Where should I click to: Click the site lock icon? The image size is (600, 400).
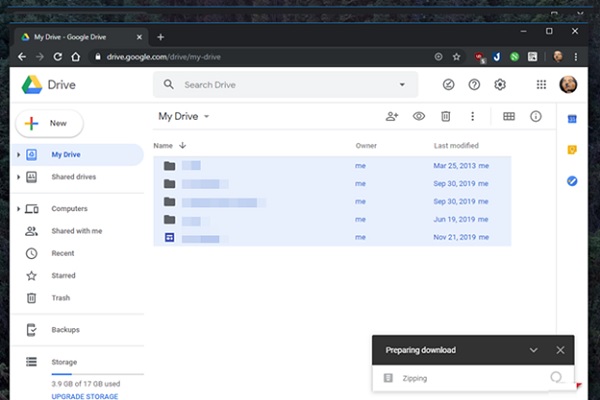[x=98, y=57]
